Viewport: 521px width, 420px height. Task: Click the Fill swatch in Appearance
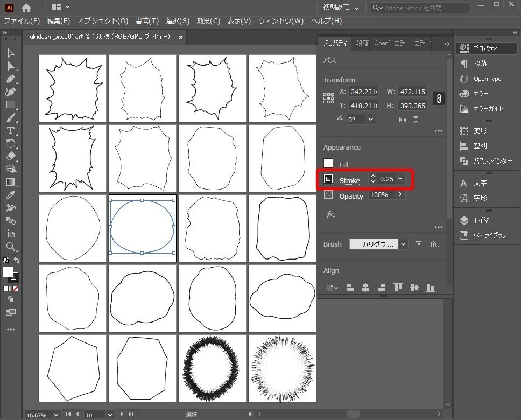[328, 164]
